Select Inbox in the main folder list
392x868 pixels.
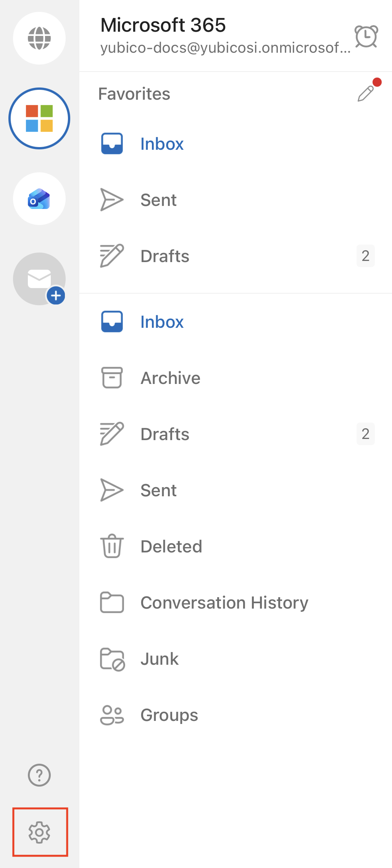162,322
